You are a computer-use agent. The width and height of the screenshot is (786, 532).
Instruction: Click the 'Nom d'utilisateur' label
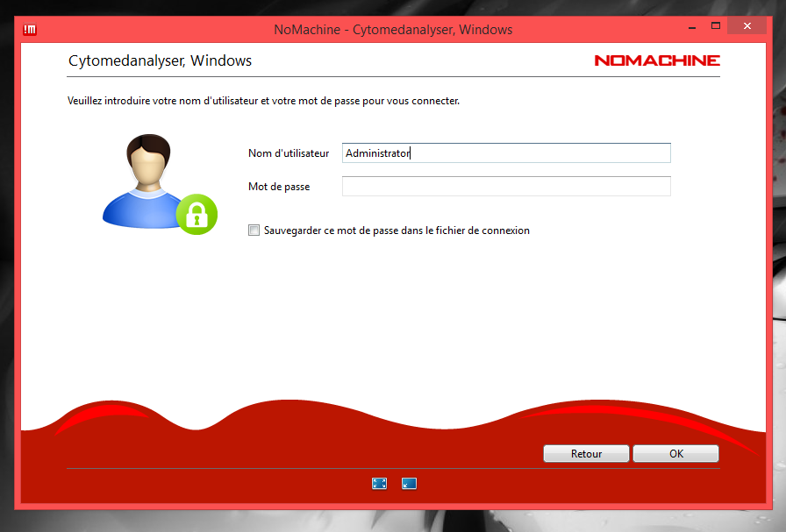[289, 153]
